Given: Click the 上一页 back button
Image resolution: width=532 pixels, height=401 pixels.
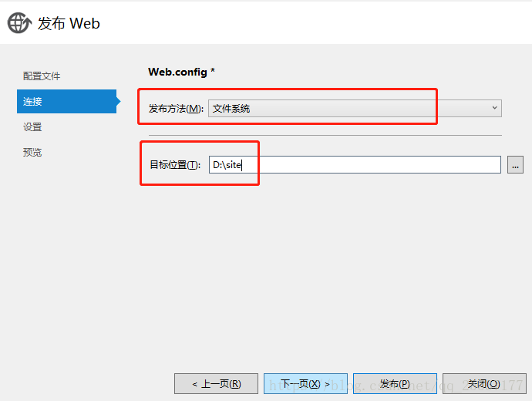Looking at the screenshot, I should tap(217, 383).
